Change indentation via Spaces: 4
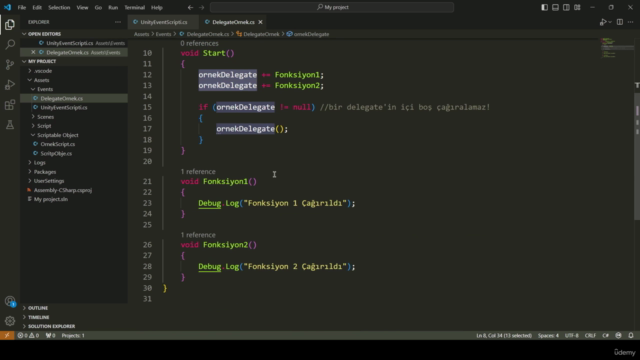 click(548, 336)
